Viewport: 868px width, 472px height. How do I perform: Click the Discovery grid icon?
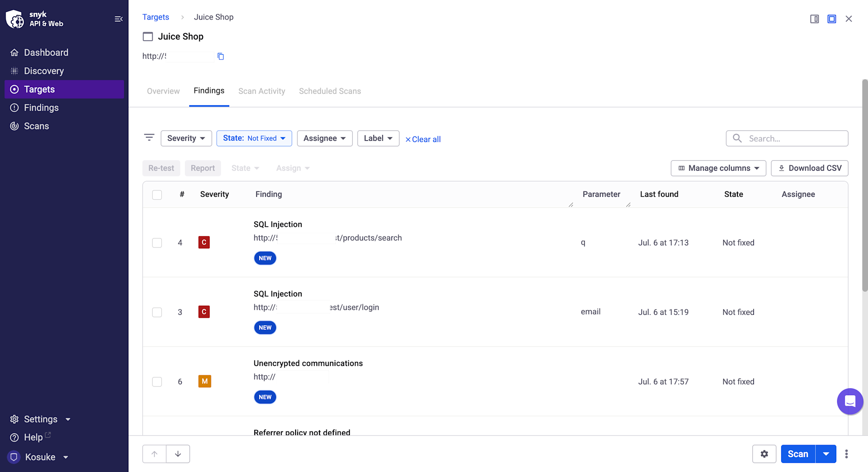click(14, 71)
